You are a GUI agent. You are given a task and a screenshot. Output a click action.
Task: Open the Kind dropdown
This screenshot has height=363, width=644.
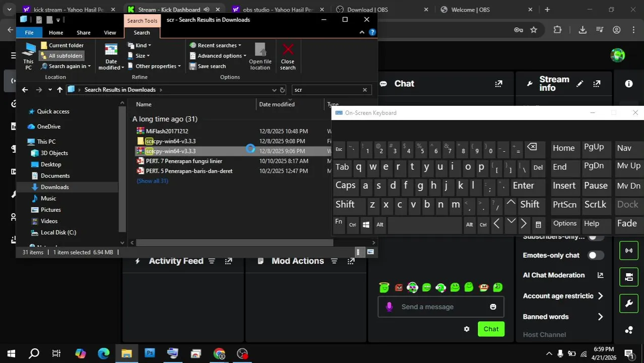(x=140, y=45)
